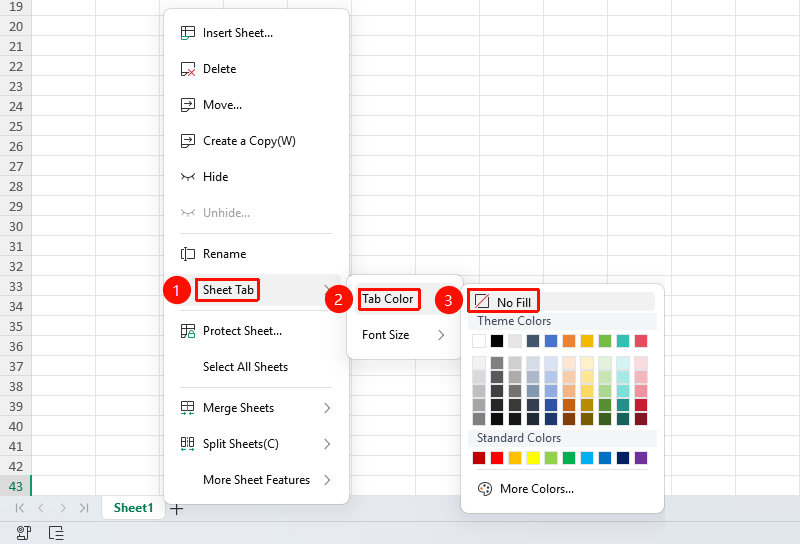Open the Sheet Tab submenu item

[x=256, y=290]
